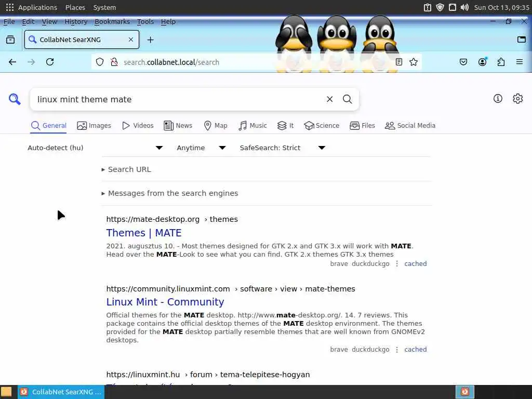
Task: Switch to the Images category
Action: [94, 126]
